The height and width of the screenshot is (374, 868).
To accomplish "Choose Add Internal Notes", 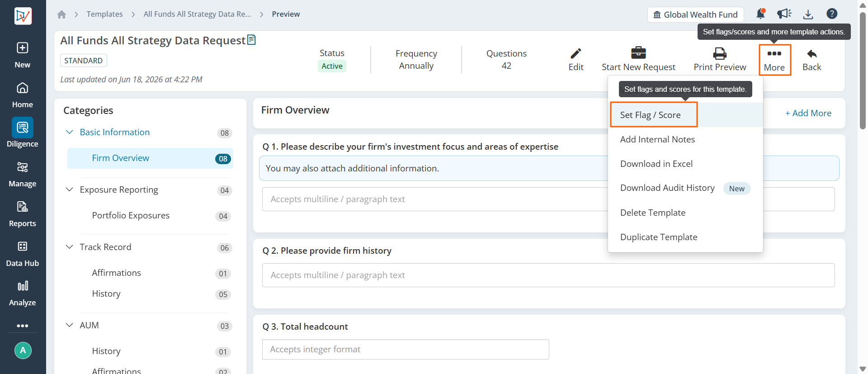I will point(685,139).
